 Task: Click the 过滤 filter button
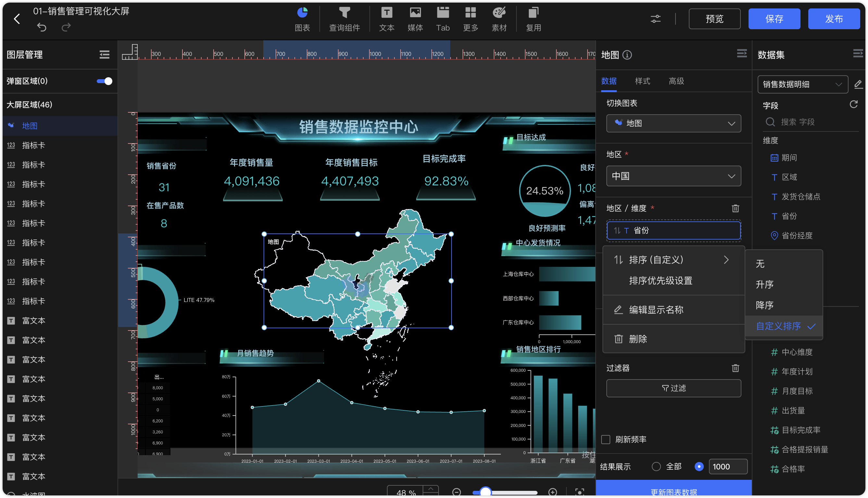point(674,388)
